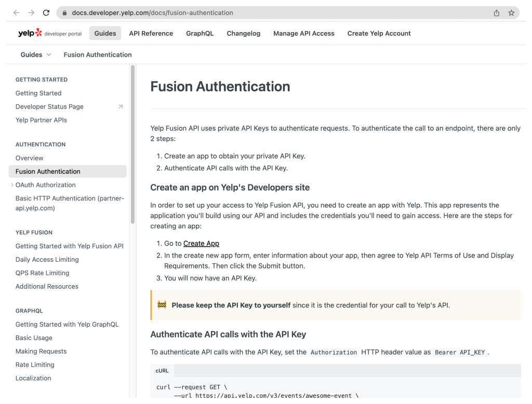Open Basic Usage sidebar link
The image size is (532, 404).
(34, 338)
